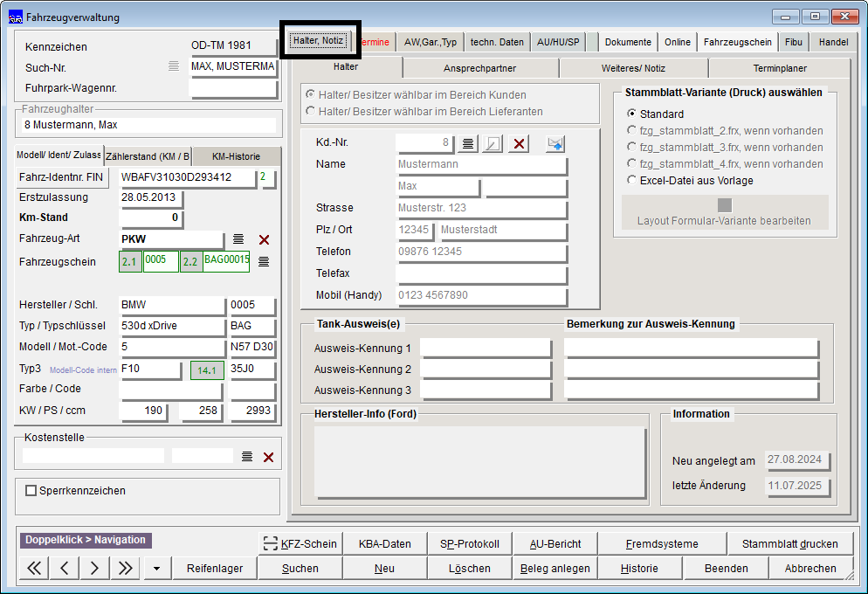Open Dokumente tab

pos(628,42)
